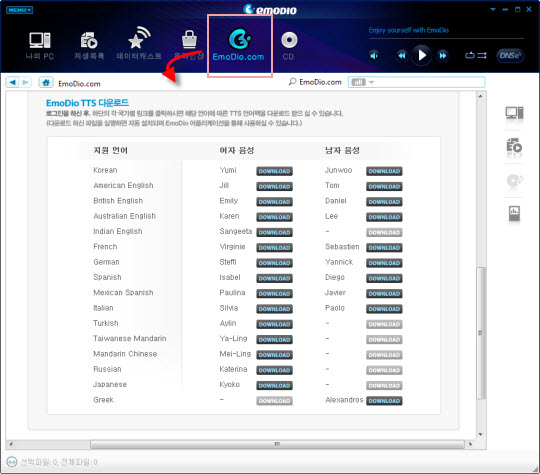Click the 'Enjoy yourself with EmoDio' track title
The width and height of the screenshot is (540, 474).
click(408, 30)
